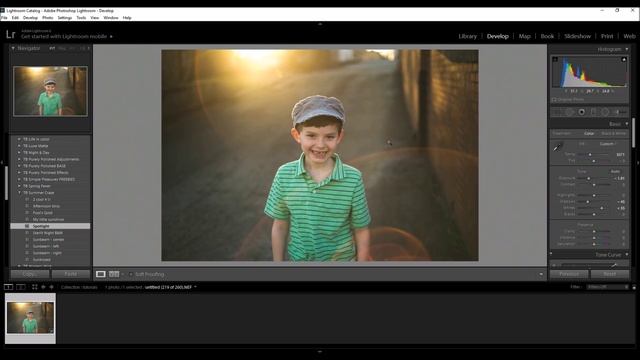The height and width of the screenshot is (360, 640).
Task: Collapse the TB Summer Craze preset folder
Action: (19, 193)
